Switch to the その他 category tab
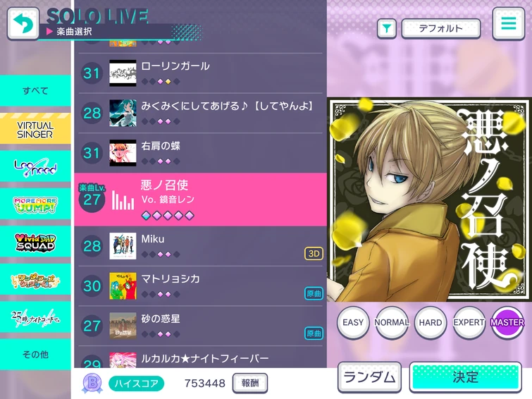This screenshot has width=532, height=399. (35, 355)
